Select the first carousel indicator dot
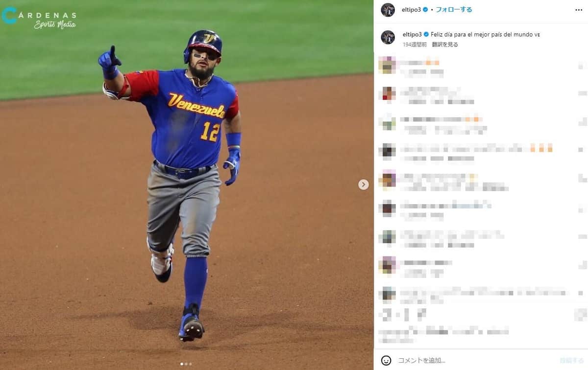The height and width of the screenshot is (370, 588). (182, 364)
